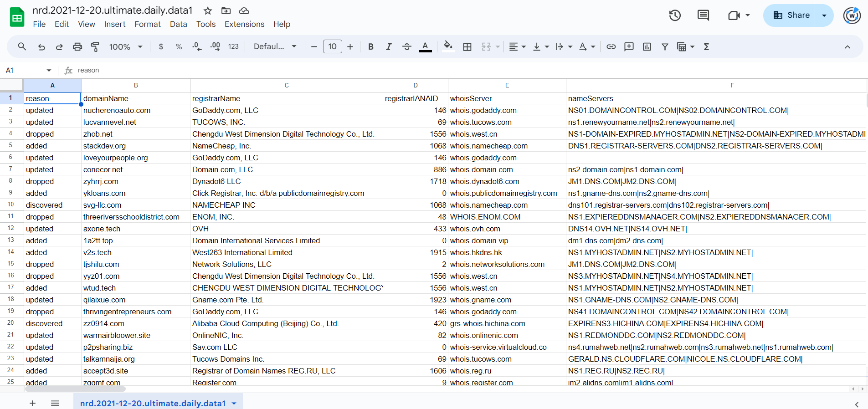This screenshot has height=409, width=868.
Task: Toggle italic formatting
Action: coord(389,47)
